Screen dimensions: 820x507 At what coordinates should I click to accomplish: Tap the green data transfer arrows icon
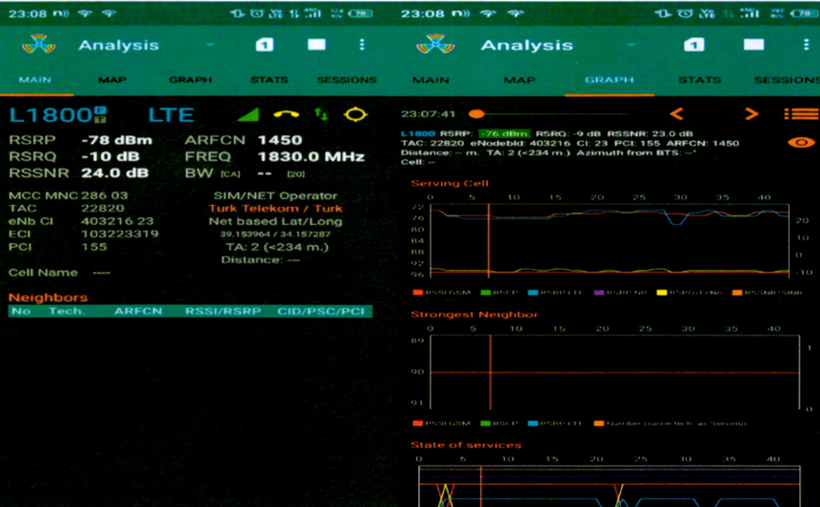pos(321,114)
